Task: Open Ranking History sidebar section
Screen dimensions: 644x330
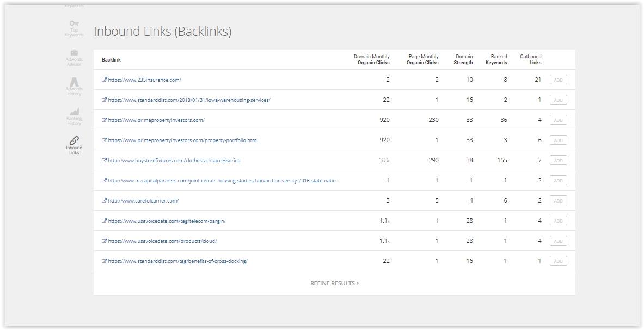Action: (x=74, y=117)
